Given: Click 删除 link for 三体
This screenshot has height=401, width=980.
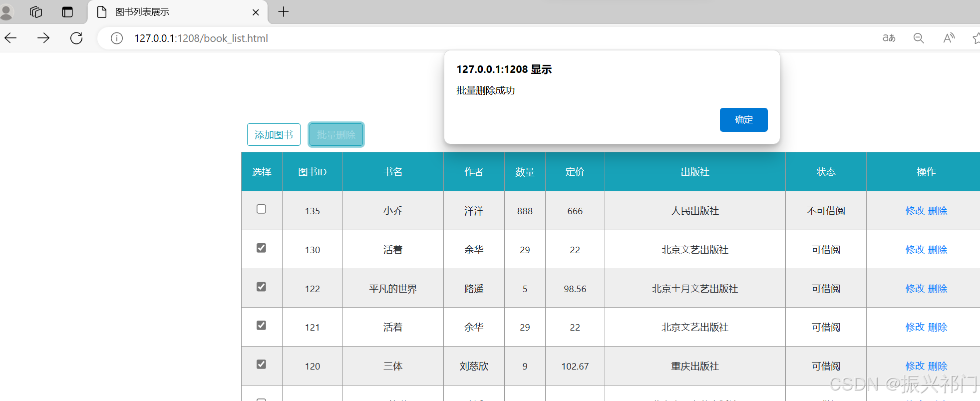Looking at the screenshot, I should [x=938, y=366].
